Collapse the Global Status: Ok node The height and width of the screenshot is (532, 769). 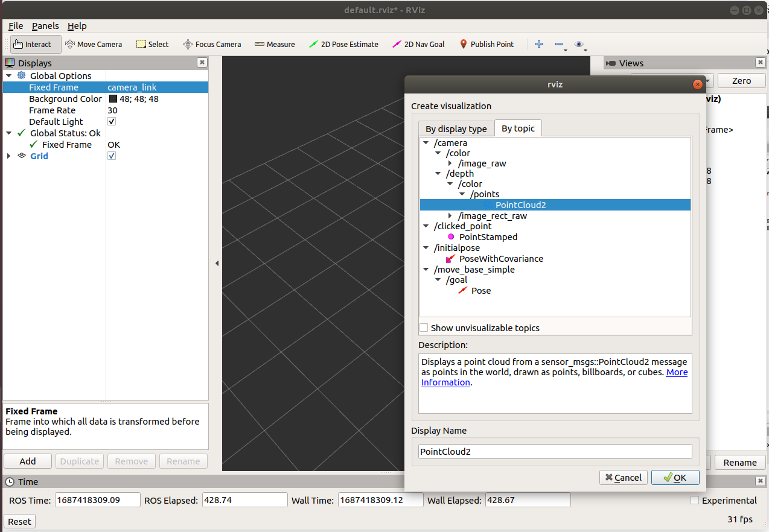pos(8,133)
